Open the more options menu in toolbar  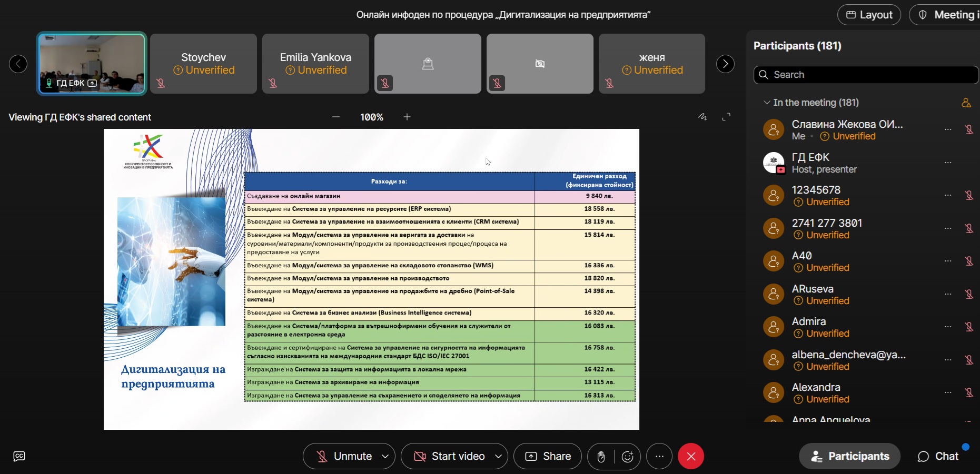[659, 457]
